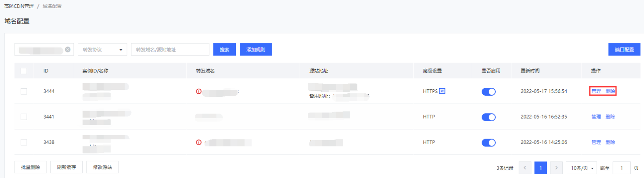Toggle the enable switch for row 3441
Screen dimensions: 644x178
(x=489, y=117)
